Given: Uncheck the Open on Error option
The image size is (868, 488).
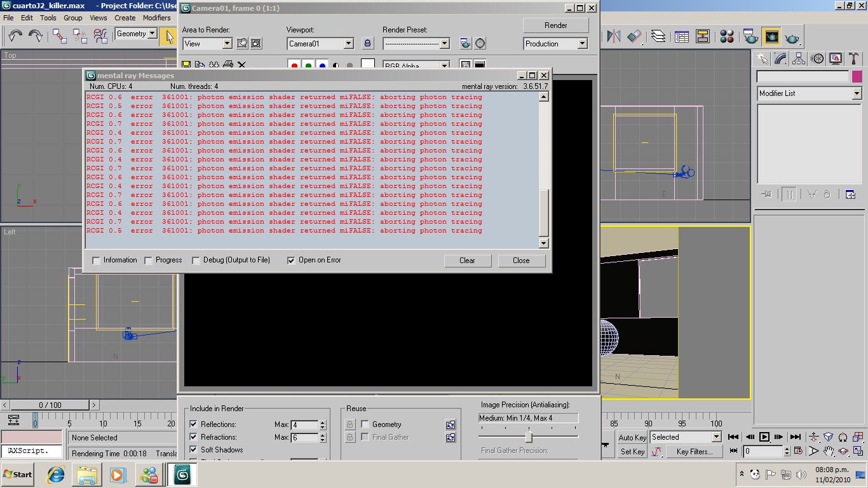Looking at the screenshot, I should point(291,261).
